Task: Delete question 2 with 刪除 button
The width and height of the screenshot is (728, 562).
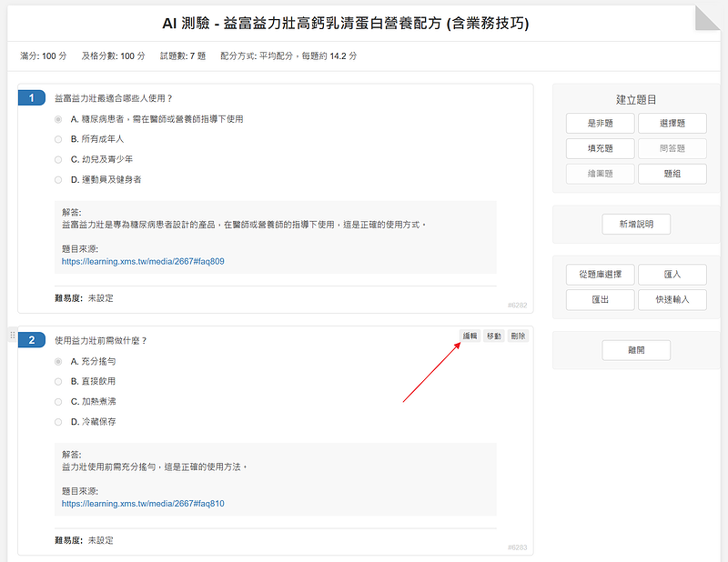Action: pyautogui.click(x=517, y=336)
